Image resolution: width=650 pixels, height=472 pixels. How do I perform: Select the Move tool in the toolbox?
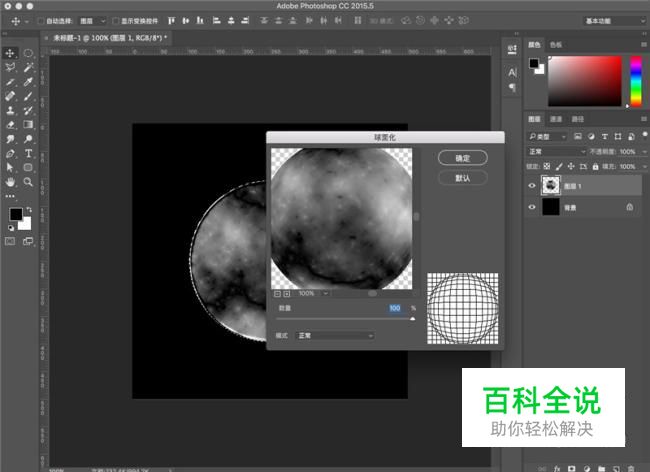pyautogui.click(x=10, y=53)
